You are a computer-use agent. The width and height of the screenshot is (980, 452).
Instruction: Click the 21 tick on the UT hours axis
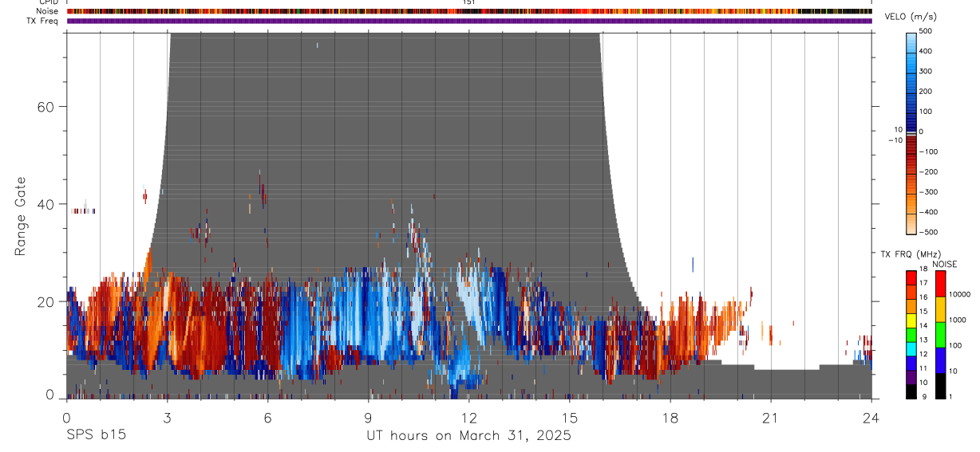pos(770,418)
